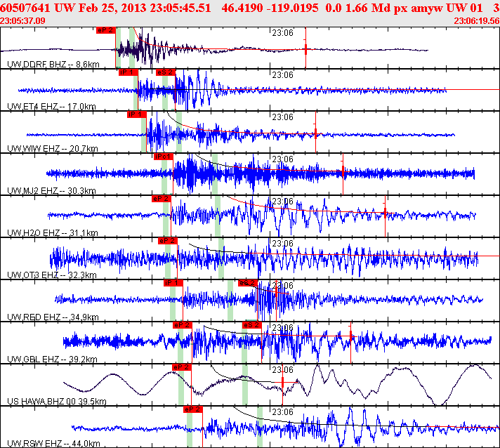Click the start time 23:05:37.09

pyautogui.click(x=22, y=21)
